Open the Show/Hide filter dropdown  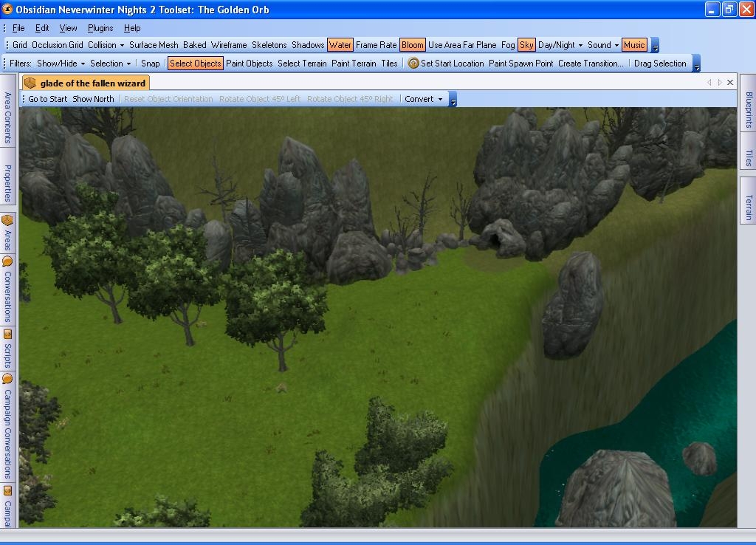[61, 64]
